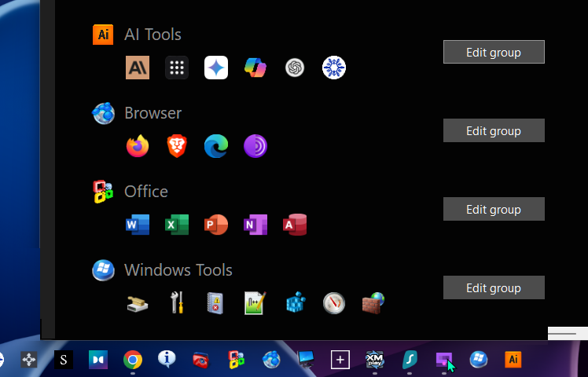Edit the Office group
Screen dimensions: 588x377
click(494, 209)
